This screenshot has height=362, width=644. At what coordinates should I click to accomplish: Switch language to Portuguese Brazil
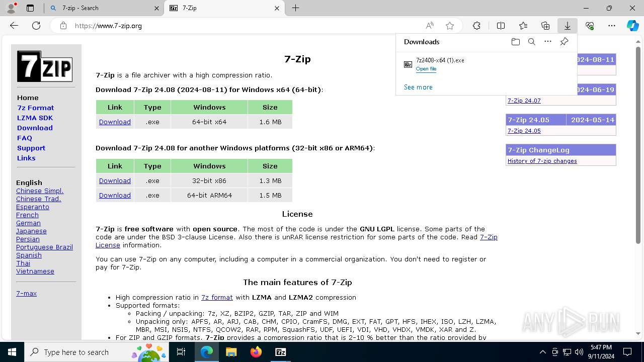click(44, 247)
